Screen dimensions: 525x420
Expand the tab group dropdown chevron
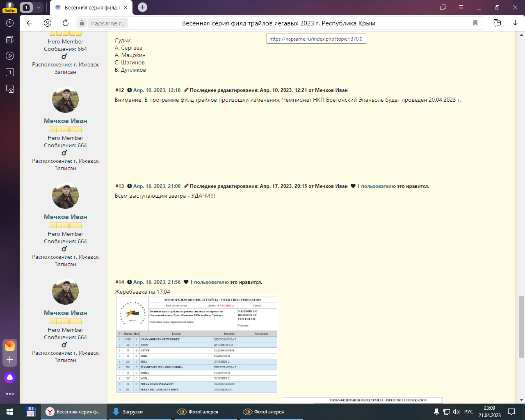(x=38, y=7)
